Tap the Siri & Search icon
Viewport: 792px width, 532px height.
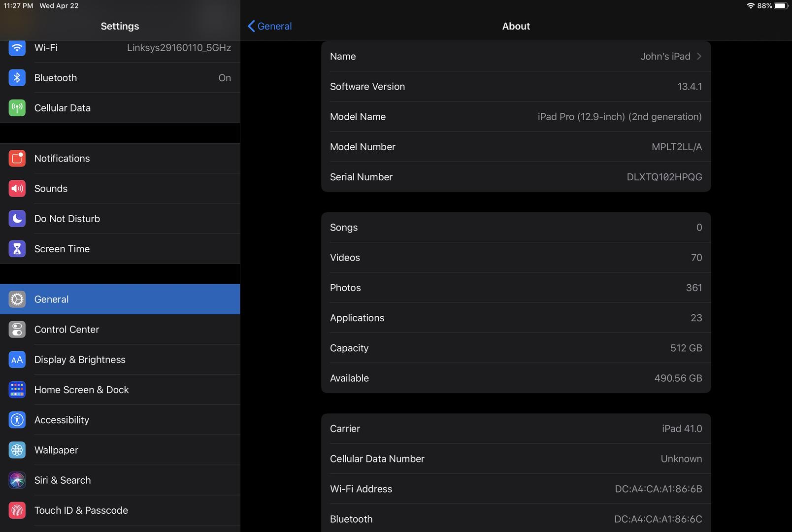coord(17,480)
